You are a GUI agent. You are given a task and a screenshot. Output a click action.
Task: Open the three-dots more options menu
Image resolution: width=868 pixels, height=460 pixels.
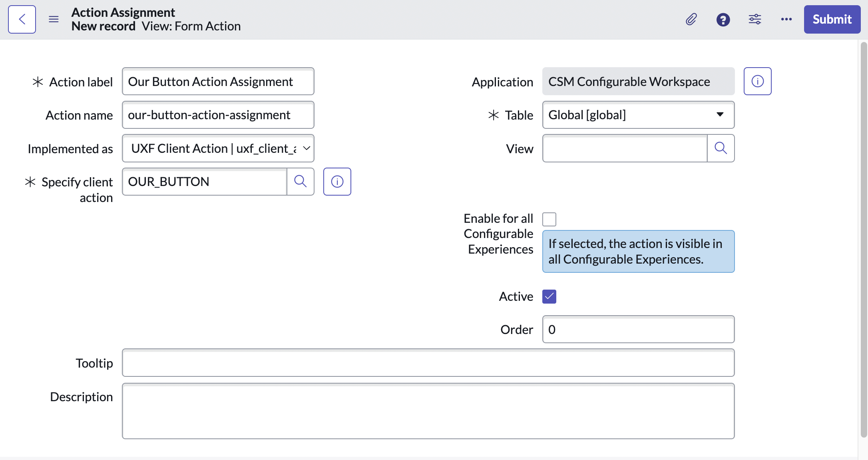tap(786, 19)
